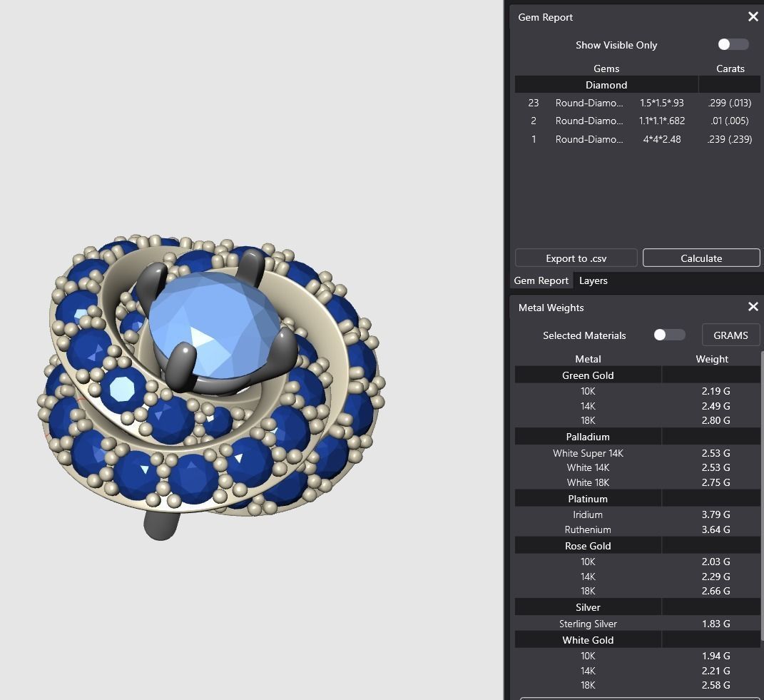
Task: Select White Gold 14K 2.21 G row
Action: click(x=637, y=671)
